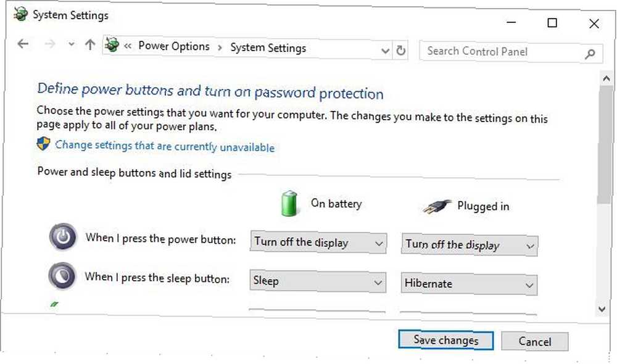Image resolution: width=617 pixels, height=364 pixels.
Task: Select System Settings breadcrumb item
Action: pos(268,48)
